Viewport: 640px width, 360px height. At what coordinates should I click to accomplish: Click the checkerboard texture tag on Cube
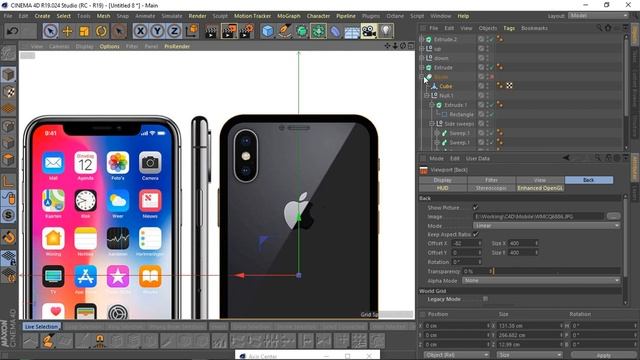coord(509,86)
